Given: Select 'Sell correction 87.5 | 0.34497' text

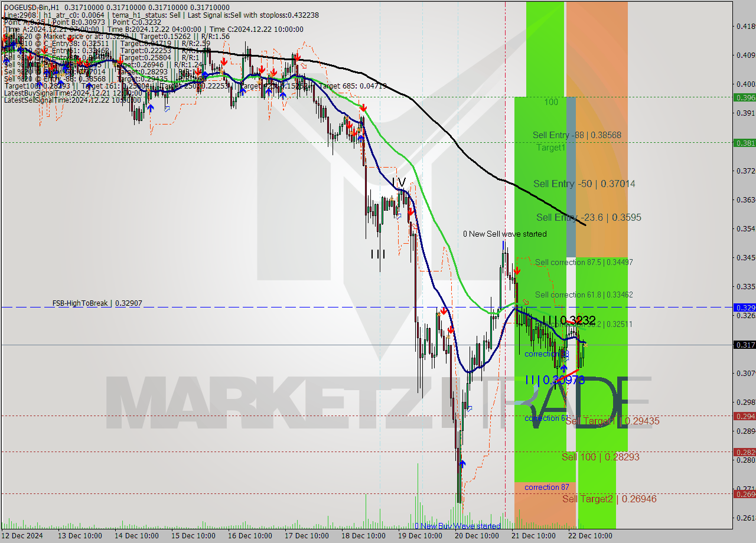Looking at the screenshot, I should tap(584, 262).
